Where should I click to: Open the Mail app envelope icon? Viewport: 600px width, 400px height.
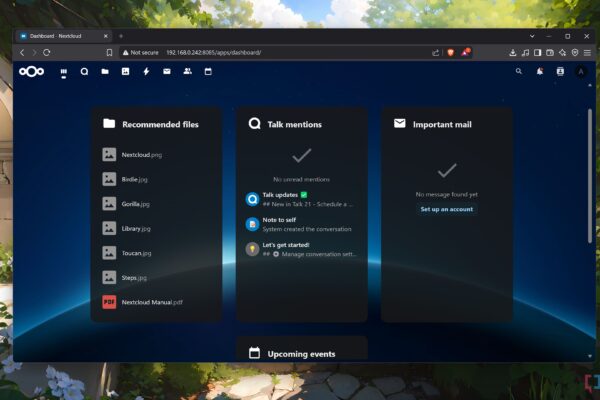[x=167, y=71]
